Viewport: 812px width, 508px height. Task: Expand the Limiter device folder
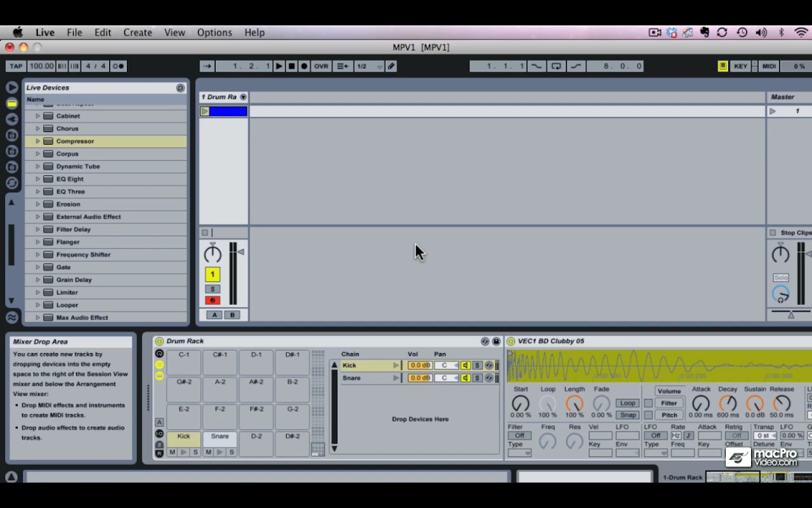[x=38, y=293]
